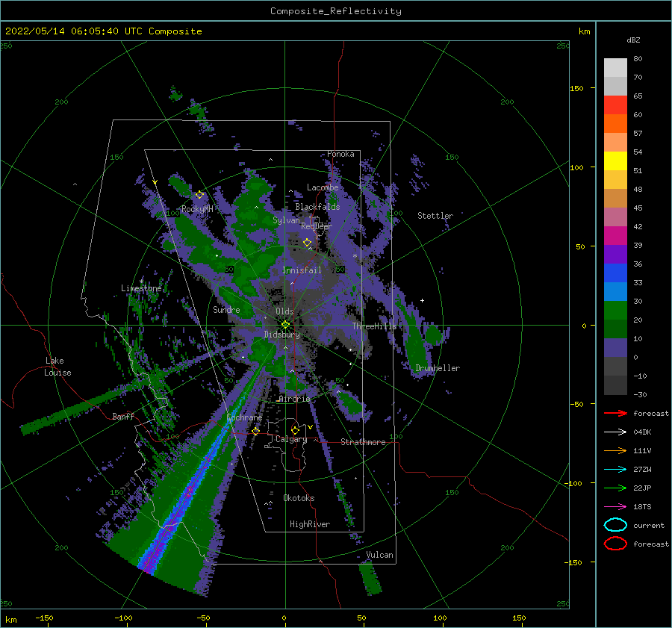Click the km unit label at bottom left
672x628 pixels.
pos(11,620)
